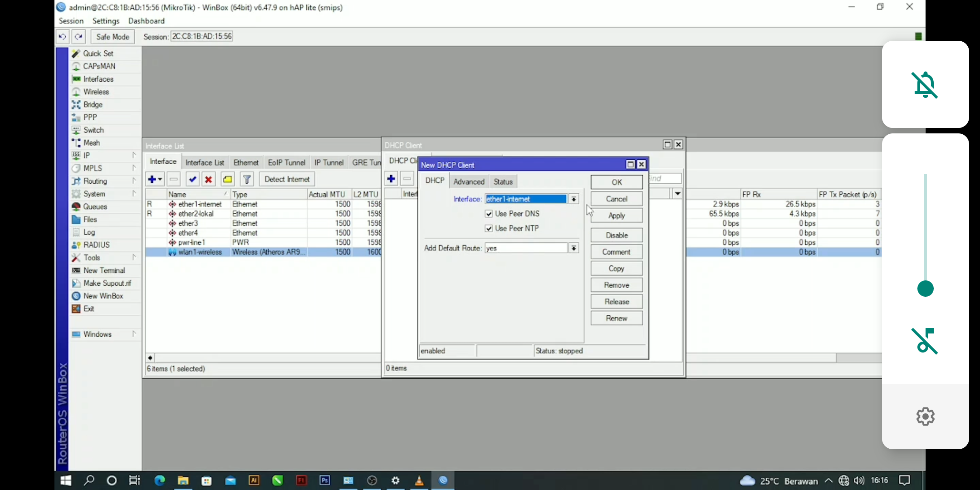
Task: Open Photoshop from the Windows taskbar
Action: (x=324, y=480)
